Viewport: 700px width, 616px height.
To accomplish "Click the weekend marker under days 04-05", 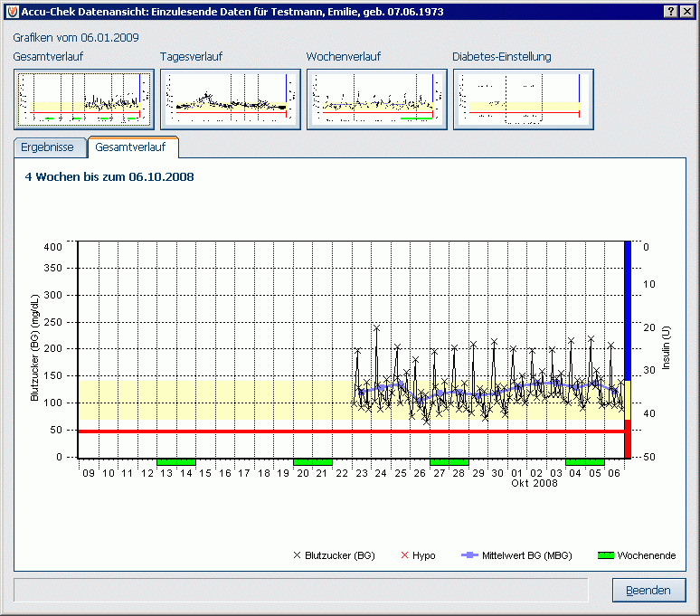I will point(585,462).
